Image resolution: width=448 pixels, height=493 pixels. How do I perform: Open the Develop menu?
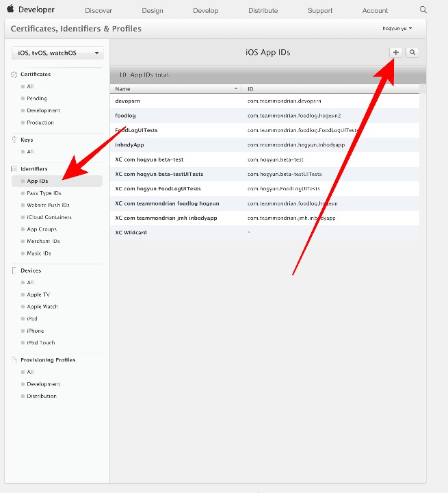(205, 11)
